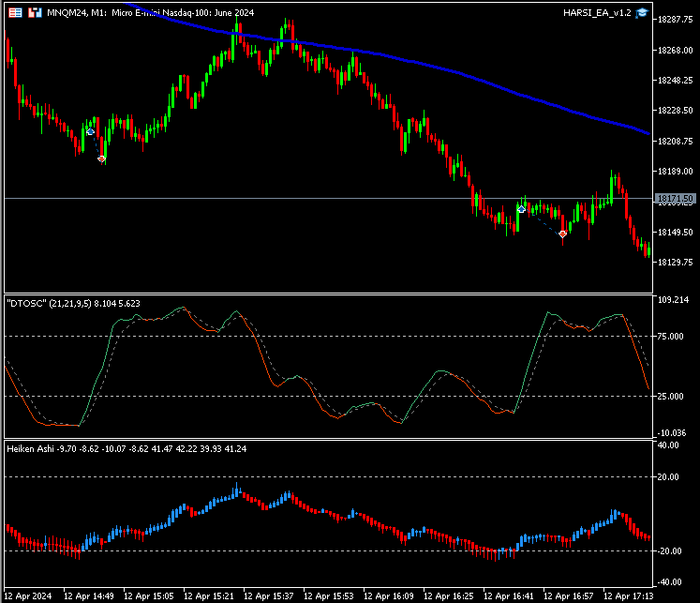The height and width of the screenshot is (603, 700).
Task: Select the red sell arrow near 14:58
Action: pos(102,158)
